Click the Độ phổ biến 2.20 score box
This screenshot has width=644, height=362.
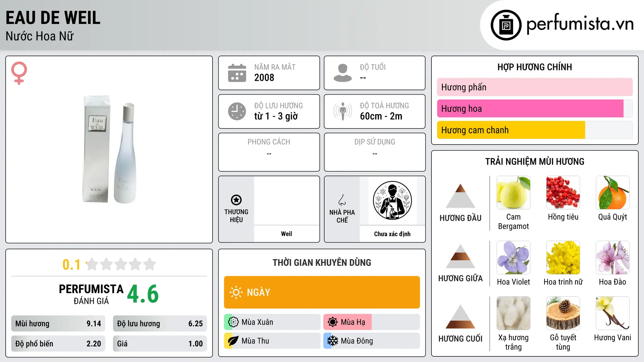tap(58, 343)
